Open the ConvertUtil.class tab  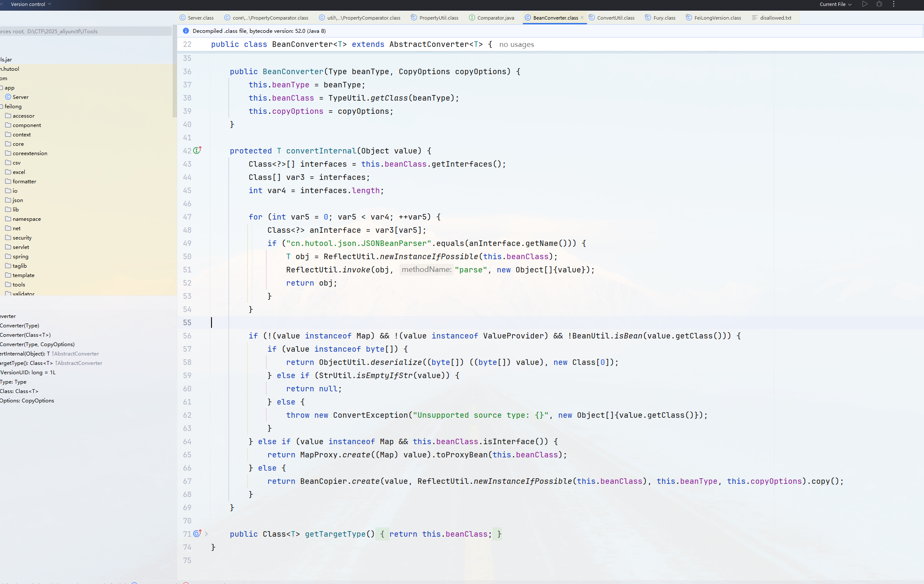point(611,17)
